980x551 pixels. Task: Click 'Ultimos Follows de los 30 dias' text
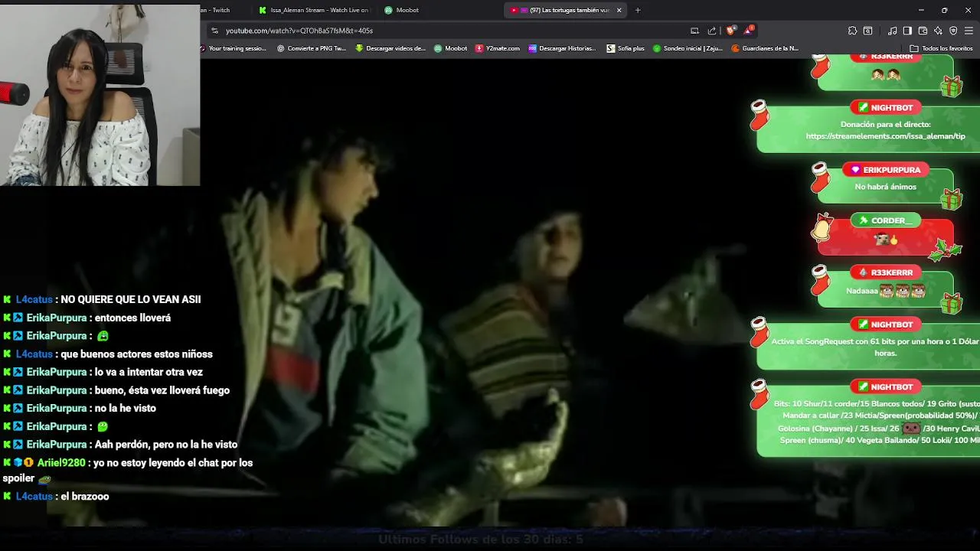[481, 540]
